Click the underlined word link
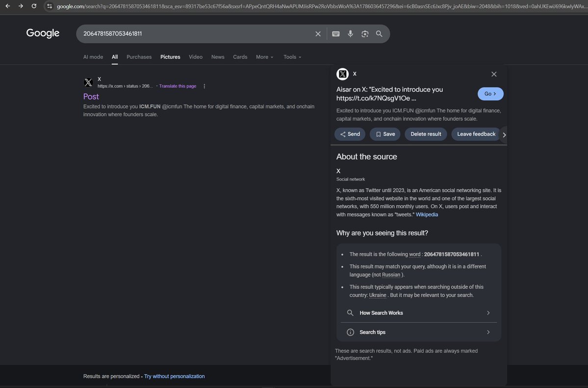The width and height of the screenshot is (588, 388). click(415, 255)
